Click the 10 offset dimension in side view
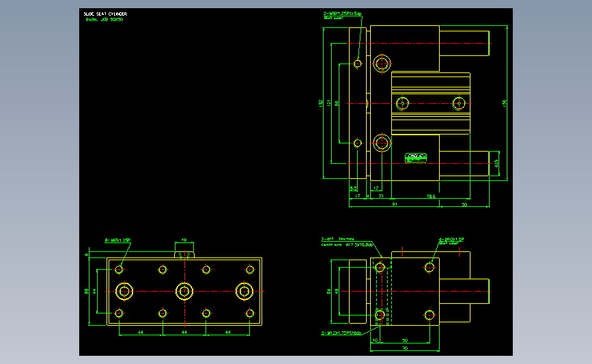592x364 pixels. coord(375,341)
